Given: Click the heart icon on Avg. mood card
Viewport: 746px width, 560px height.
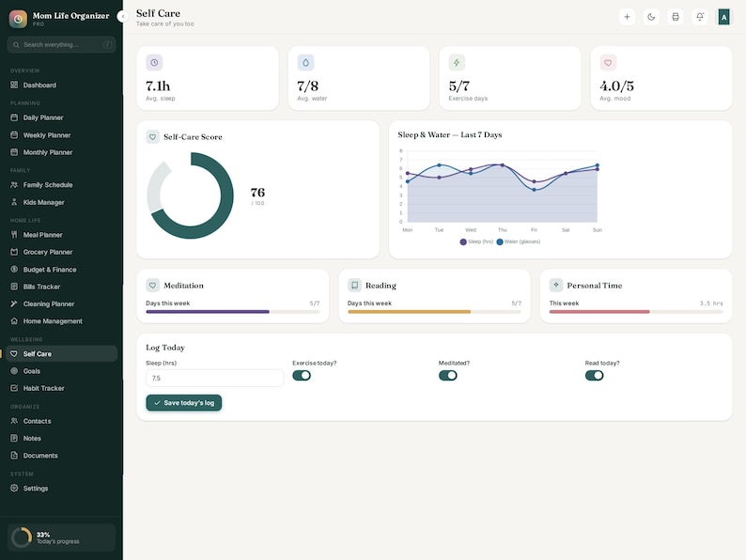Looking at the screenshot, I should 608,62.
